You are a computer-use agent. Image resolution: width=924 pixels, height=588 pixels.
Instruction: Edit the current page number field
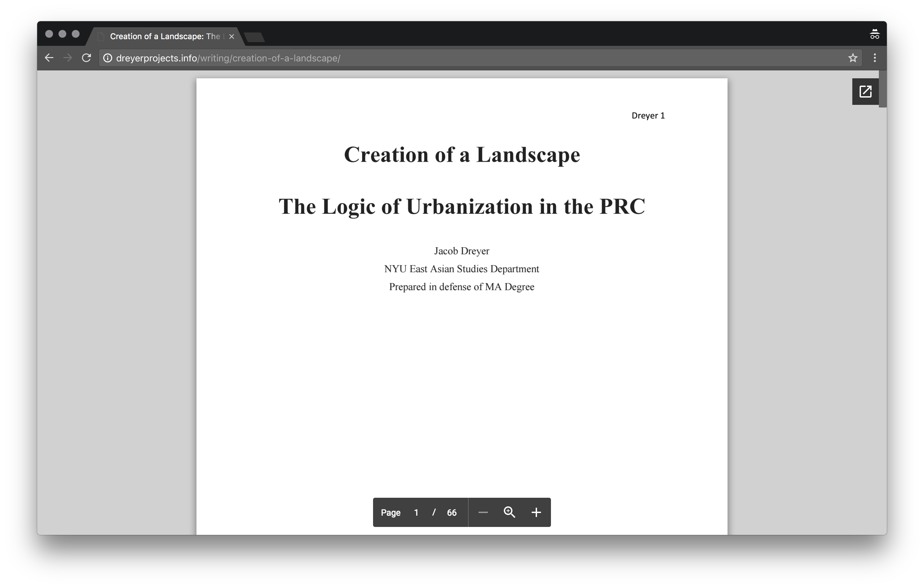coord(416,513)
